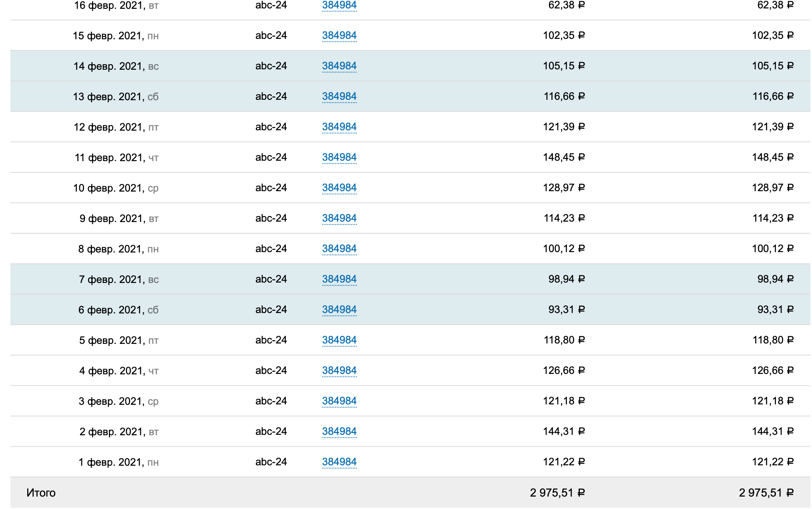812x509 pixels.
Task: Select date cell '2 февр. 2021, вт'
Action: point(119,432)
